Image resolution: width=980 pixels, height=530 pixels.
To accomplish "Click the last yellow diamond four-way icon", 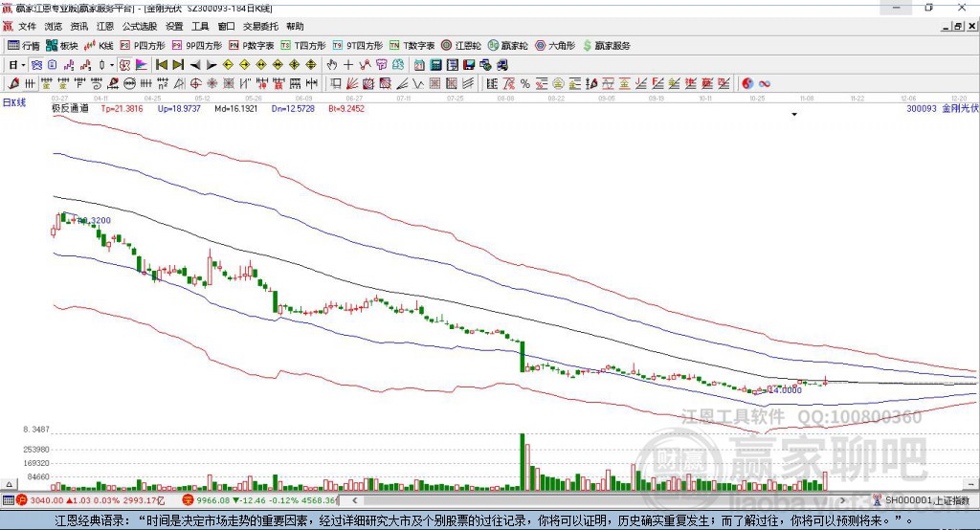I will 311,65.
